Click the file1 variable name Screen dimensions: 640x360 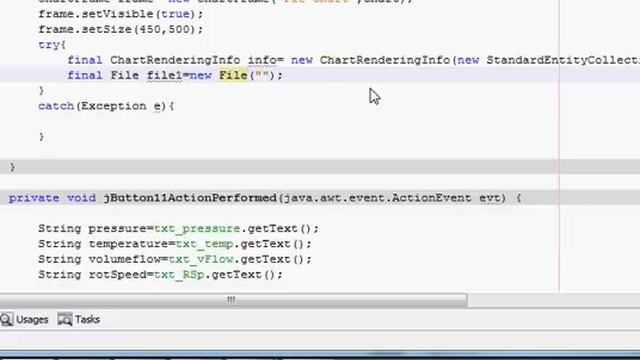click(x=164, y=76)
